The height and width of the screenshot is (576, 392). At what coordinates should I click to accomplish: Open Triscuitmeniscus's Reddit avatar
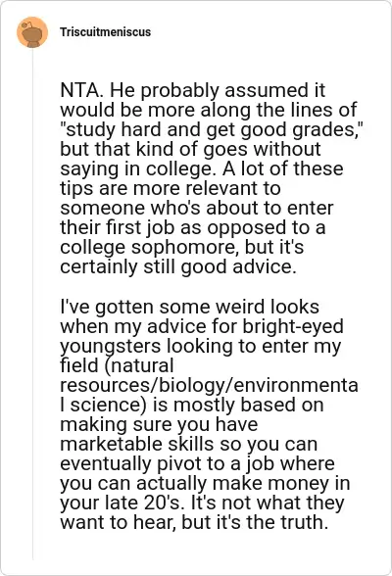(32, 32)
